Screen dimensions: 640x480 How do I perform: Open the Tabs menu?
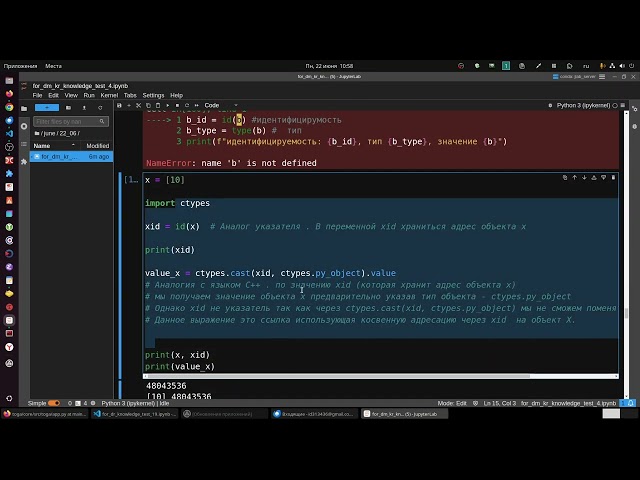pyautogui.click(x=130, y=95)
